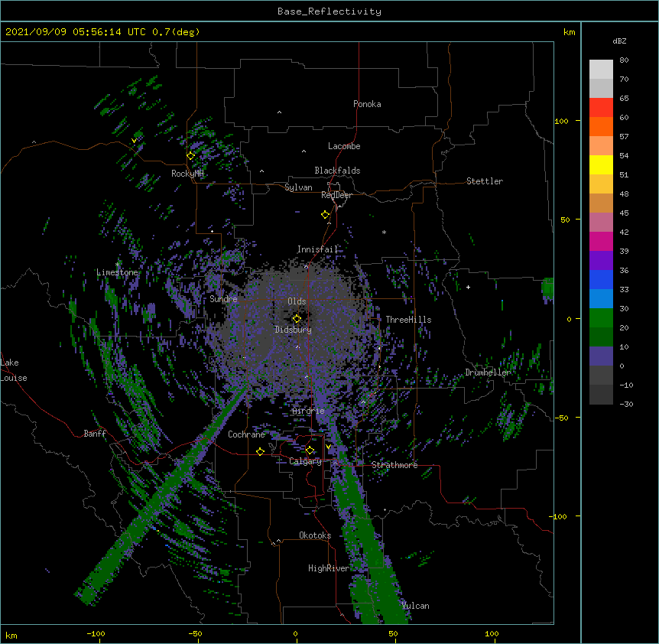Click the Sylvan label
659x644 pixels.
pyautogui.click(x=298, y=187)
